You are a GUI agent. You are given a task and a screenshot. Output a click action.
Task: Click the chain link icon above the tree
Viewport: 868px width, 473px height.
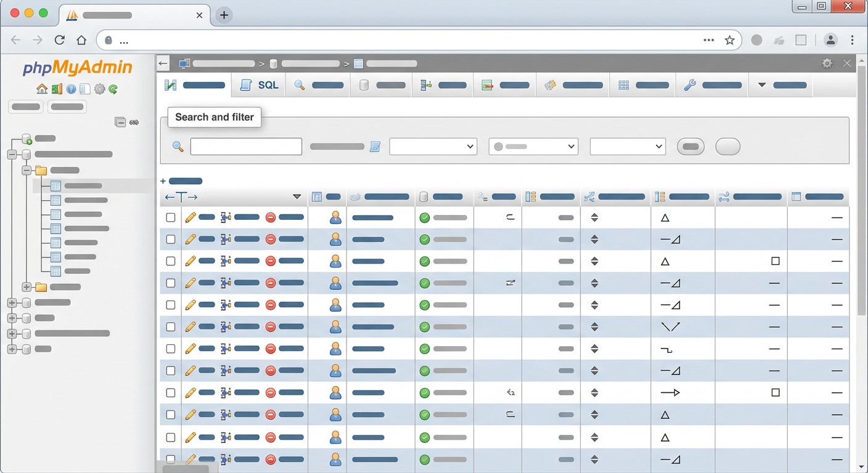tap(134, 122)
